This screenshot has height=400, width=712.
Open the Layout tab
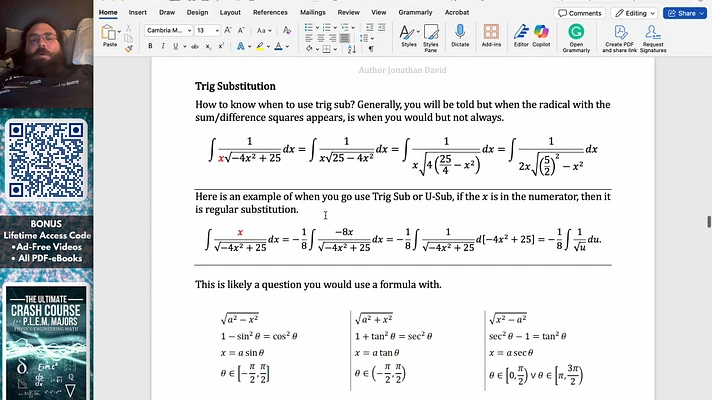230,12
